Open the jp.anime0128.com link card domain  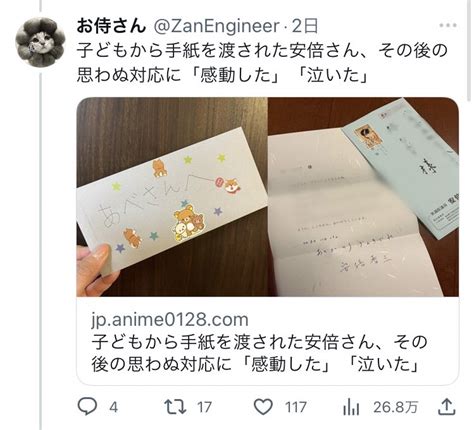coord(170,319)
